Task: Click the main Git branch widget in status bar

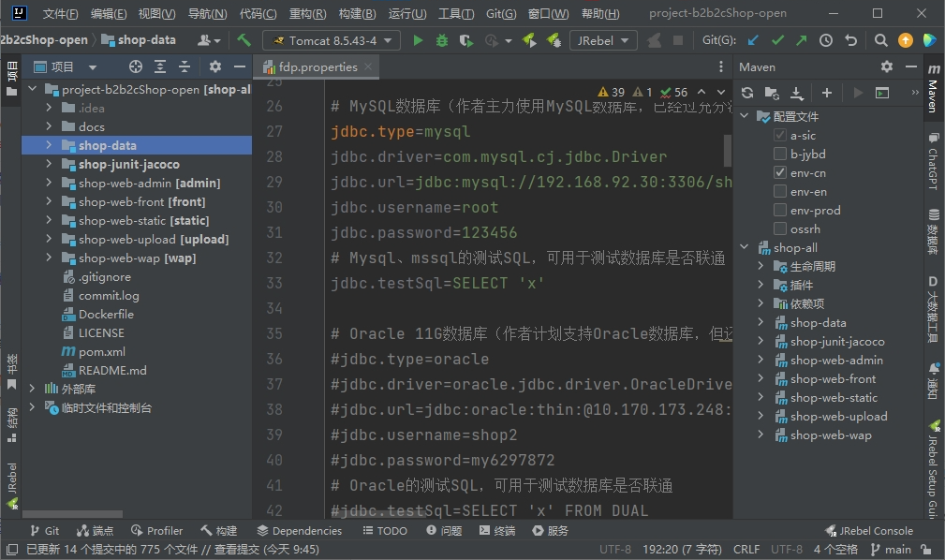Action: coord(891,549)
